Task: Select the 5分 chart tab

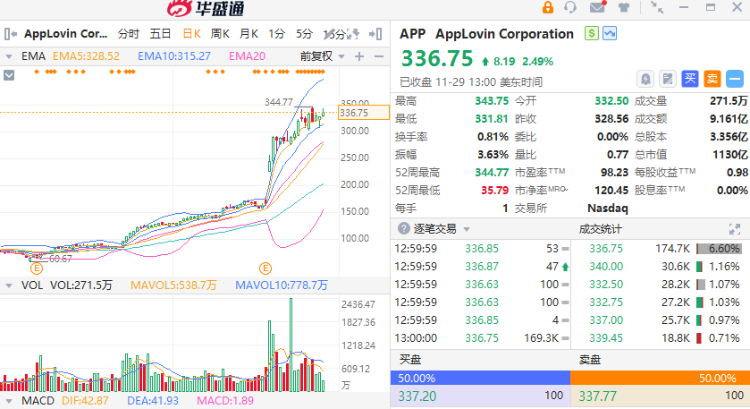Action: coord(304,34)
